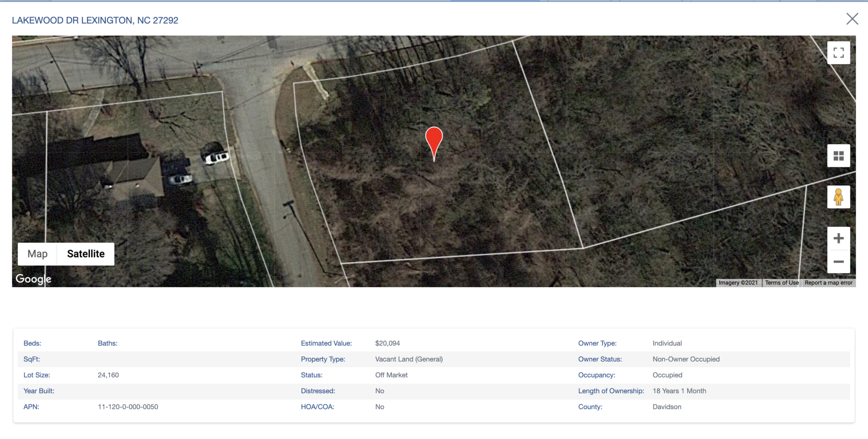Zoom out on the map
The width and height of the screenshot is (868, 439).
(x=839, y=262)
